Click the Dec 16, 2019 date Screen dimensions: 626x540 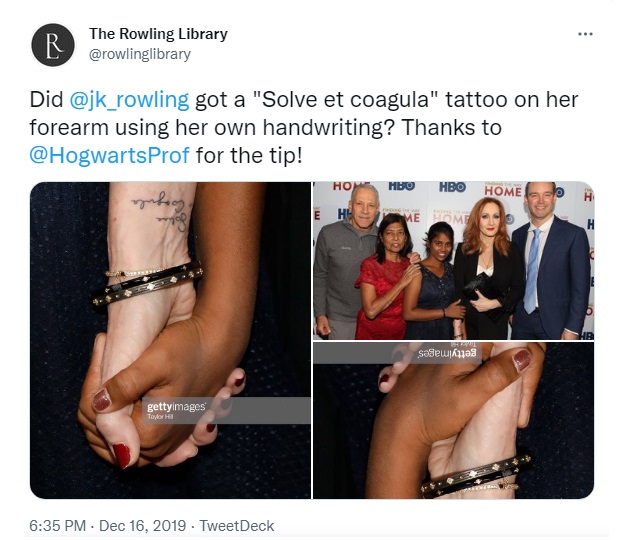pyautogui.click(x=142, y=526)
